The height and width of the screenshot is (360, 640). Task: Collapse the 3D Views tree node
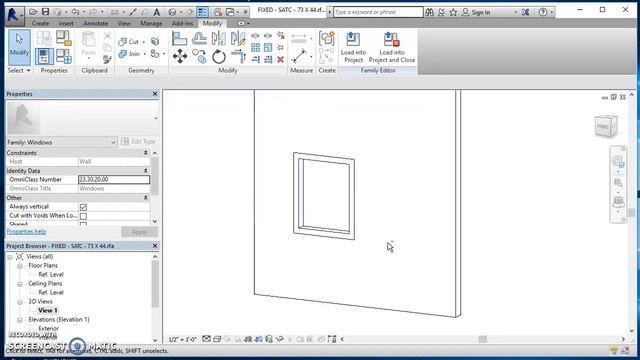[x=19, y=302]
